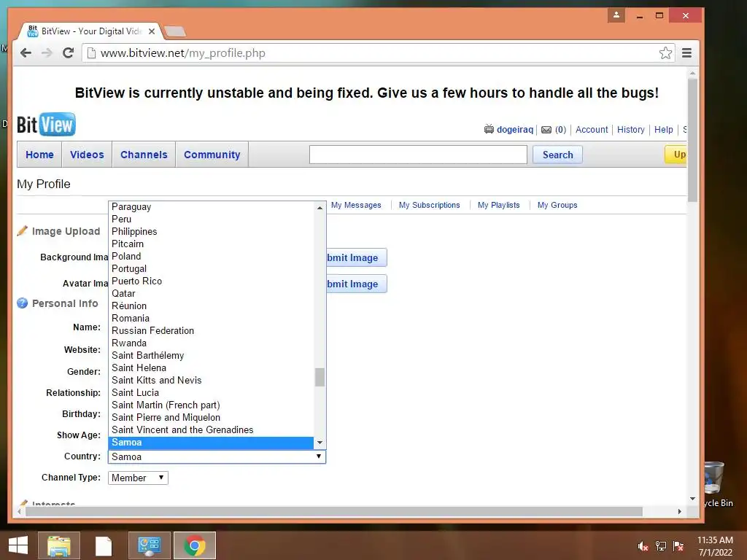Pick Qatar from the country list

pyautogui.click(x=211, y=293)
